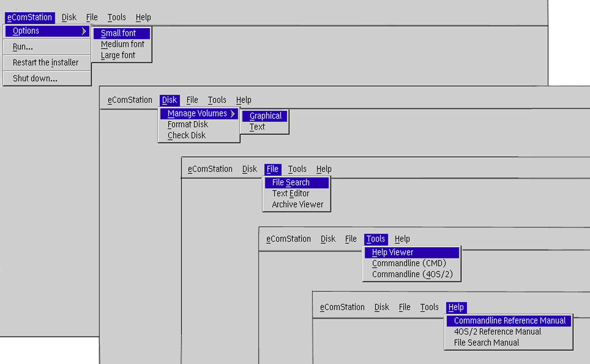
Task: Click highlighted Disk menu in second window
Action: (x=169, y=100)
